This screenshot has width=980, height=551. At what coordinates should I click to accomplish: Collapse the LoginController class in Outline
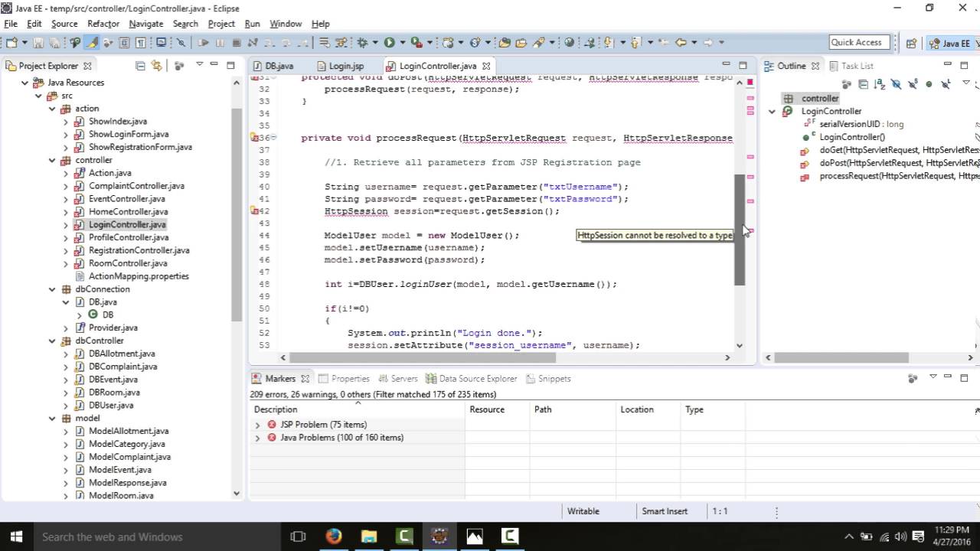tap(772, 112)
